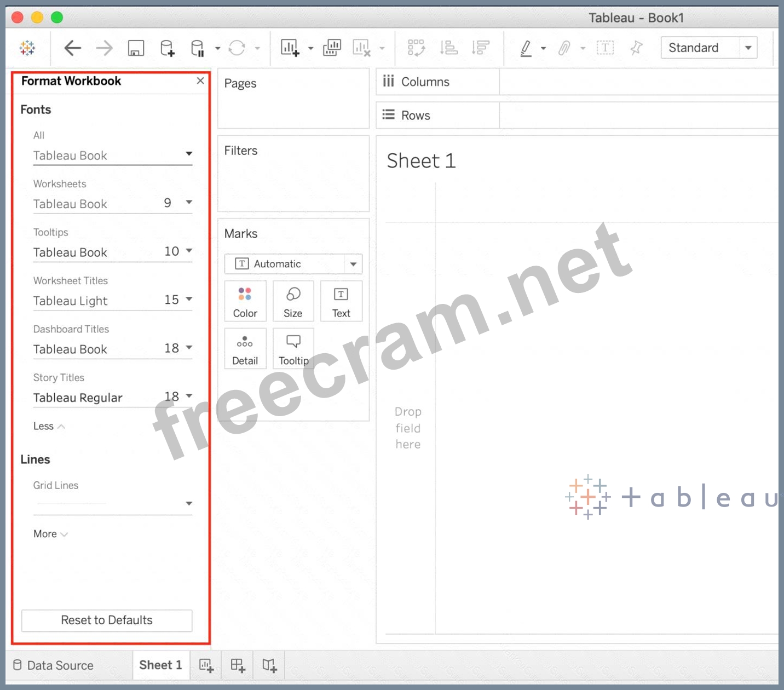Screen dimensions: 784x690
Task: Click the Group Members paperclip icon
Action: pyautogui.click(x=564, y=48)
